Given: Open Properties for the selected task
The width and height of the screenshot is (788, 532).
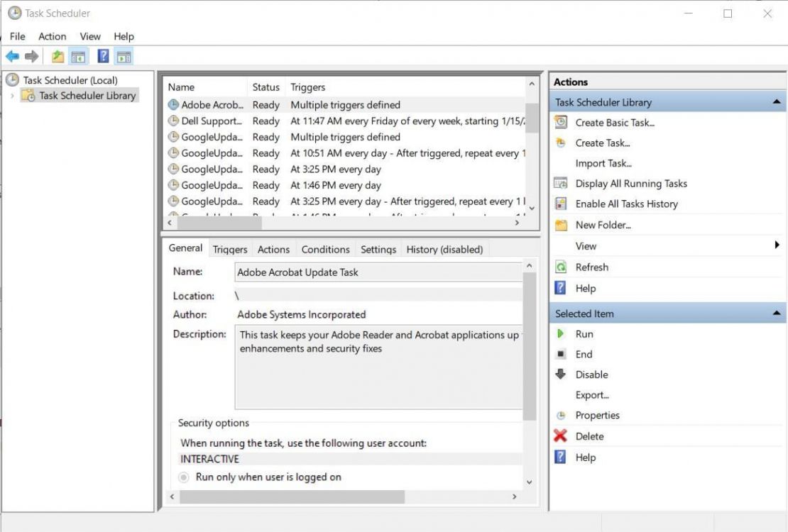Looking at the screenshot, I should [597, 415].
